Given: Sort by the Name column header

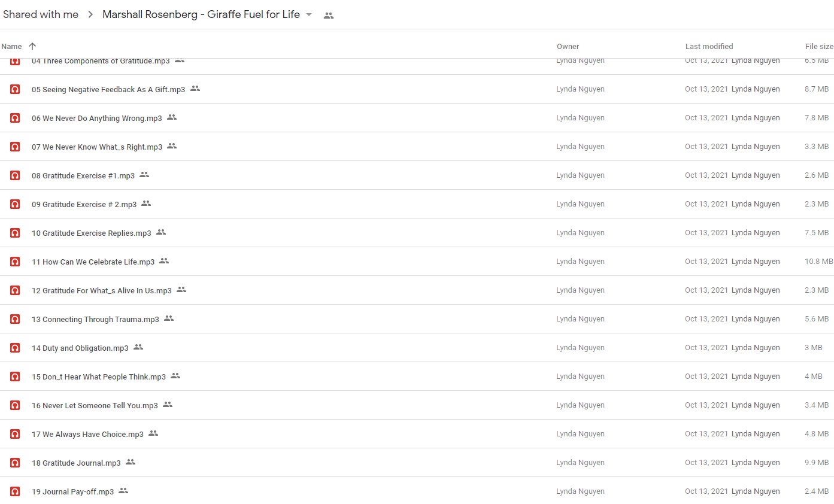Looking at the screenshot, I should point(11,46).
